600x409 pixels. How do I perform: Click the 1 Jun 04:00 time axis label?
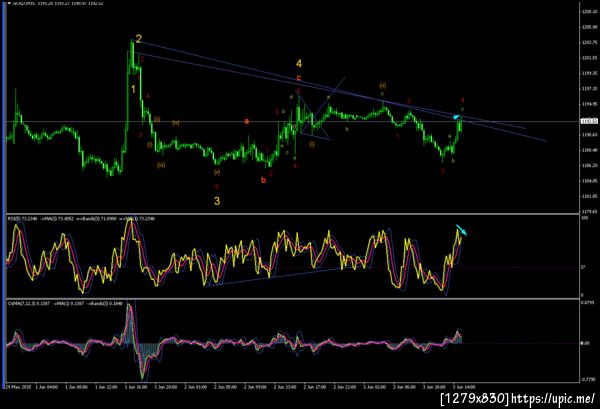click(47, 387)
